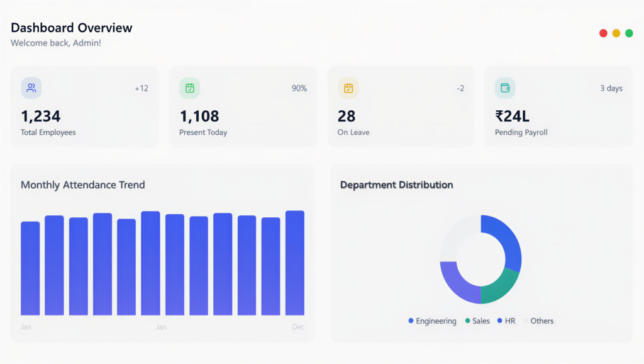Open the ₹24L Pending Payroll value

tap(512, 116)
